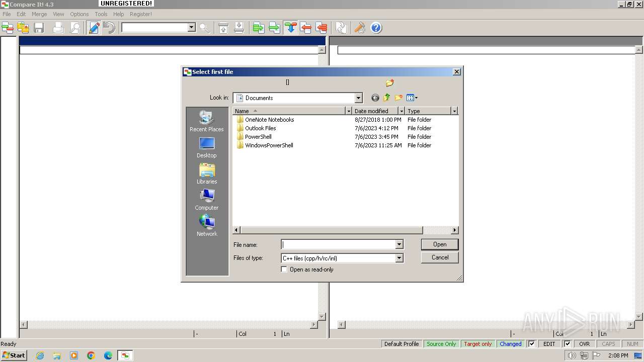The width and height of the screenshot is (644, 362).
Task: Click the Source Only green color legend
Action: (441, 344)
